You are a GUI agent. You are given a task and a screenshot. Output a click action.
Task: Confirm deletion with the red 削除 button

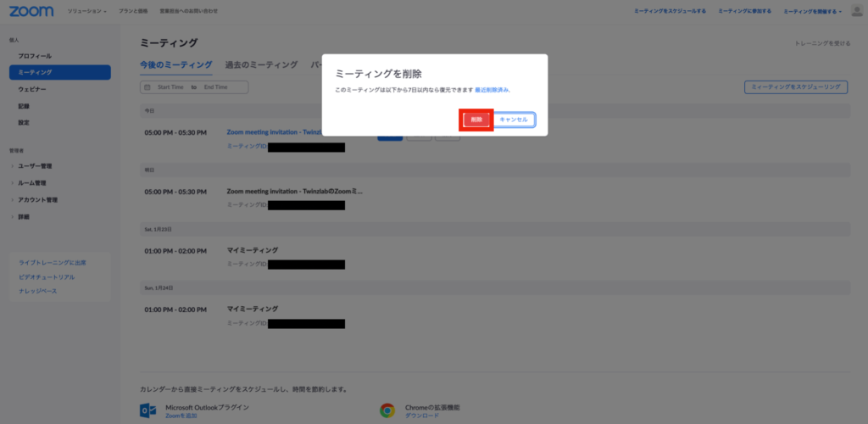point(476,120)
